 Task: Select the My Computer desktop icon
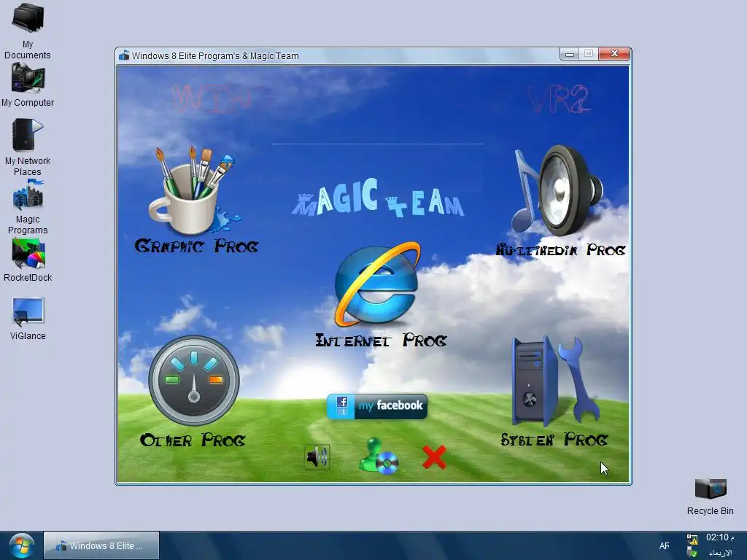pos(28,85)
